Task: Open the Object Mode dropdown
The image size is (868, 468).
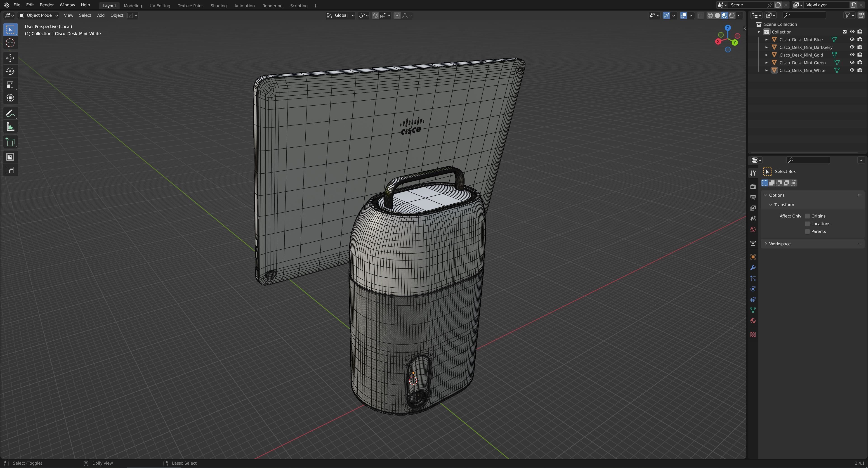Action: pos(38,16)
